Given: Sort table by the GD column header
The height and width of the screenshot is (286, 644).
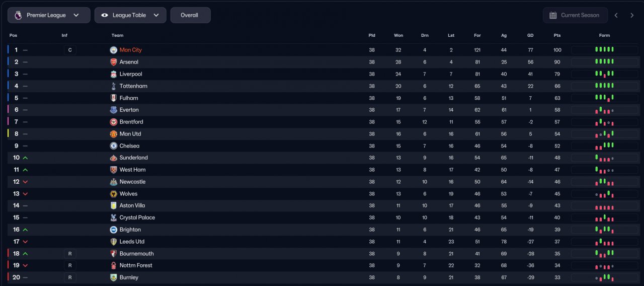Looking at the screenshot, I should click(x=530, y=35).
